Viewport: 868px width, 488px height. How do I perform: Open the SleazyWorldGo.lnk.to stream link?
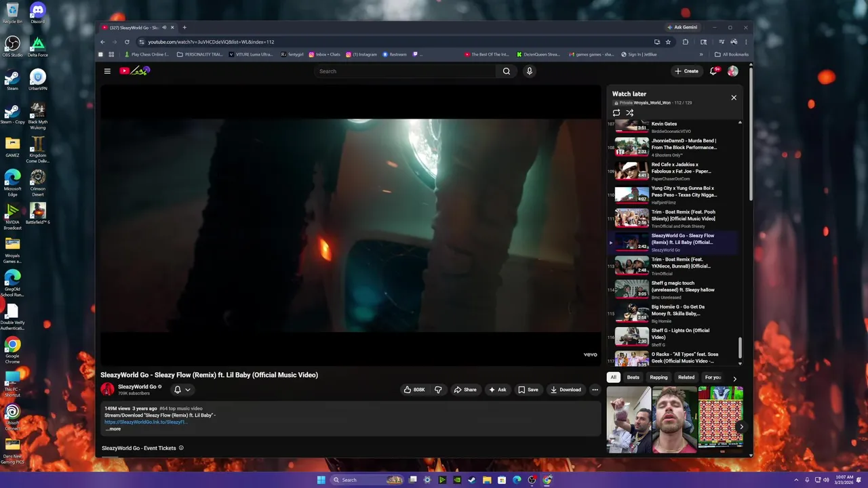click(145, 422)
